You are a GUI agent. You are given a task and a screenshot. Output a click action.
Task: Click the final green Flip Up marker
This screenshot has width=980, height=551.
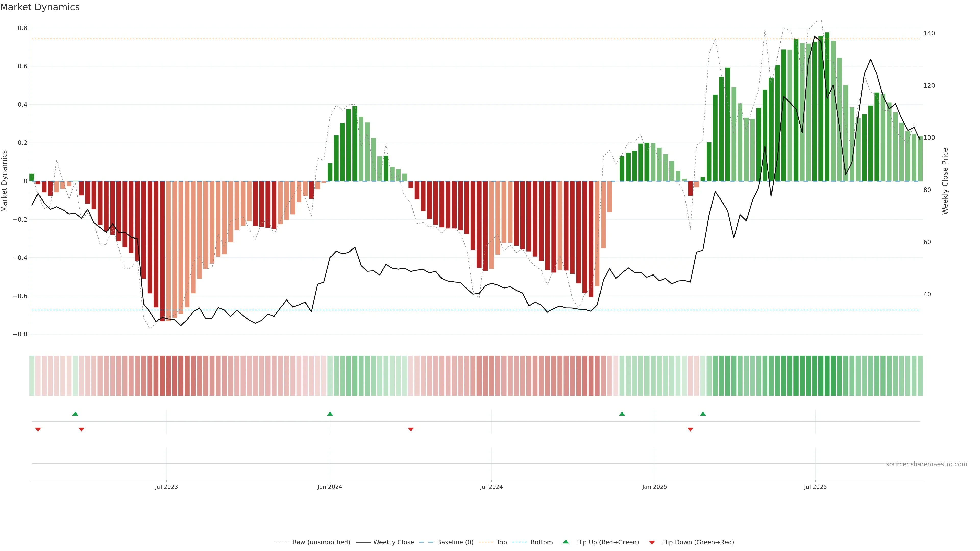703,414
